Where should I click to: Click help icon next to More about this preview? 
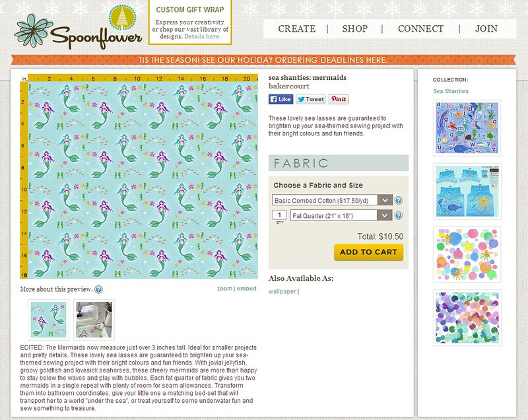click(98, 289)
